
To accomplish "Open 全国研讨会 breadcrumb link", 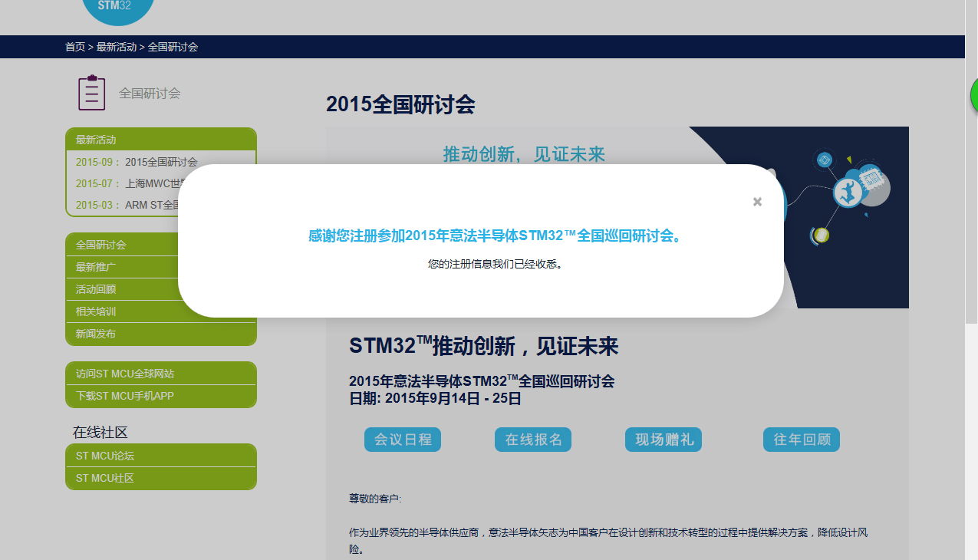I will point(173,47).
